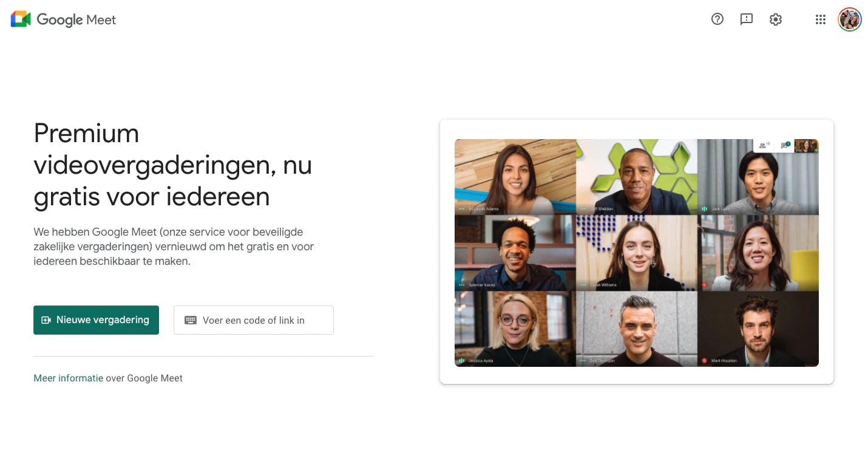Select Spencer Kacey's video tile
The width and height of the screenshot is (868, 461).
point(515,253)
